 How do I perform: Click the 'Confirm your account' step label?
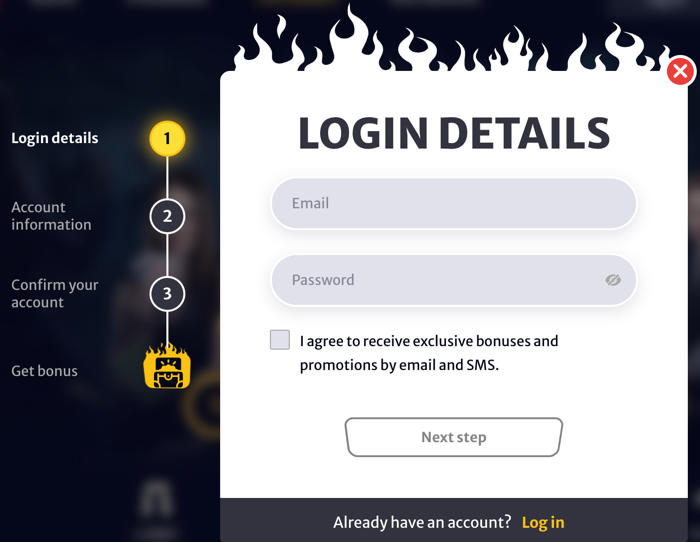coord(54,293)
